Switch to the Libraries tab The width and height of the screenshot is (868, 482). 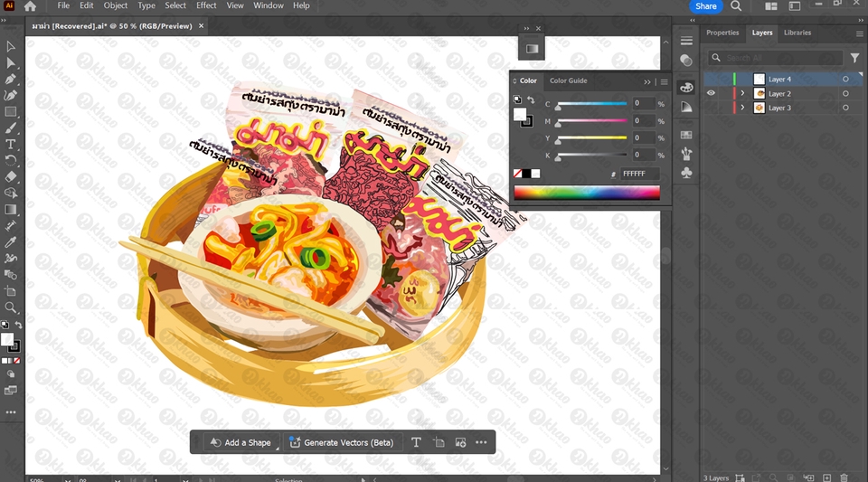pos(797,33)
